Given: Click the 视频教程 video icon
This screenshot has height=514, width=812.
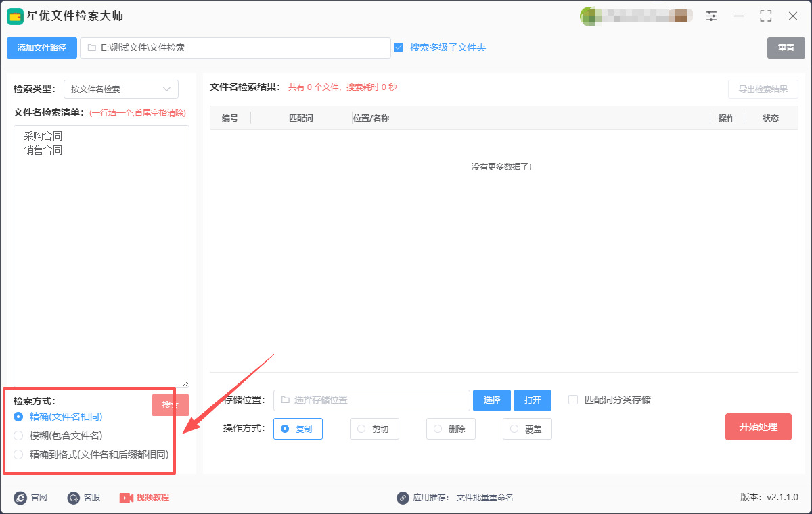Looking at the screenshot, I should coord(127,498).
